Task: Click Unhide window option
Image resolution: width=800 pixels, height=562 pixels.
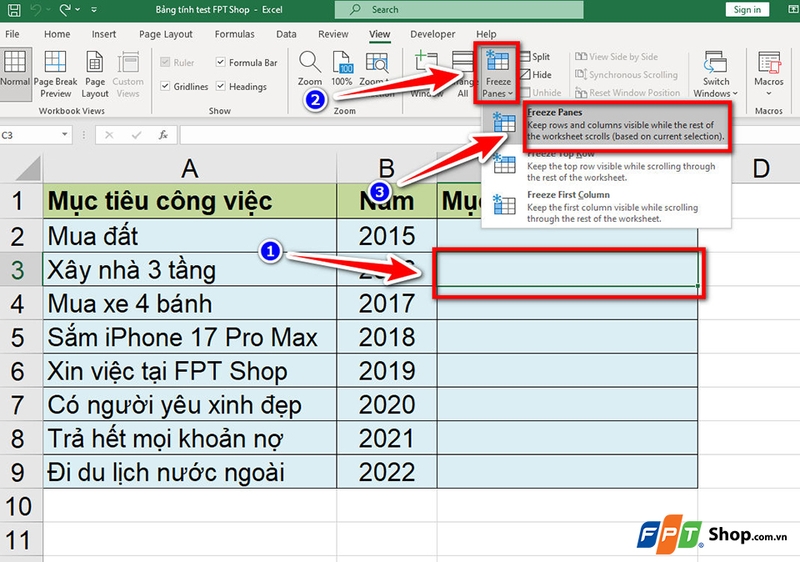Action: click(541, 93)
